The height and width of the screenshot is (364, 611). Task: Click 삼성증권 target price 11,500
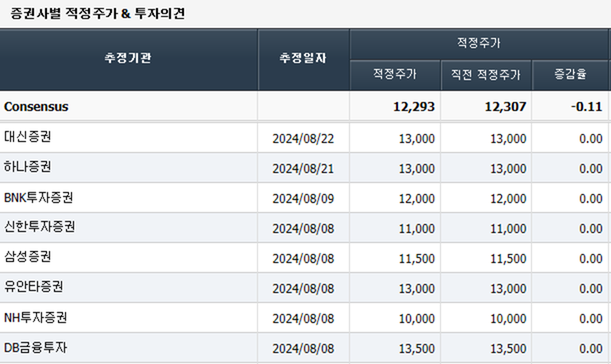tap(416, 258)
